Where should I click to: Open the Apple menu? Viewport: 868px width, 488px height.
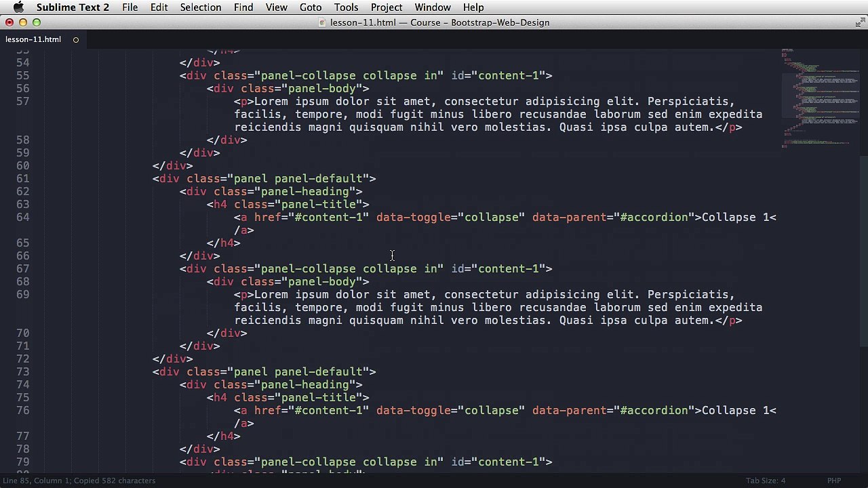tap(18, 7)
